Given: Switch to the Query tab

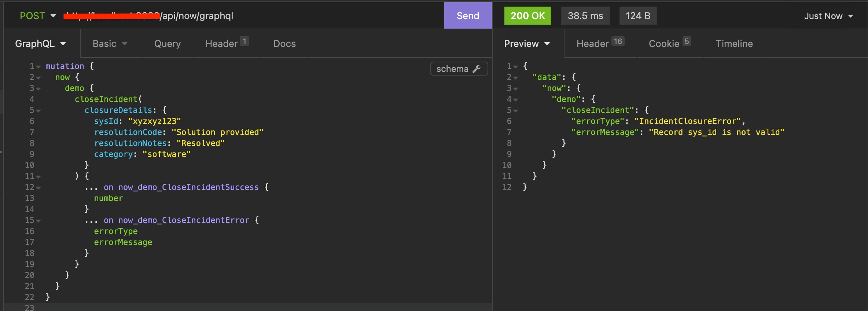Looking at the screenshot, I should 168,44.
